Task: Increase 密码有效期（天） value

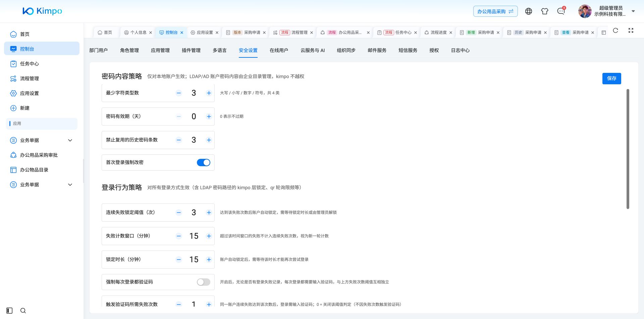Action: click(x=209, y=117)
